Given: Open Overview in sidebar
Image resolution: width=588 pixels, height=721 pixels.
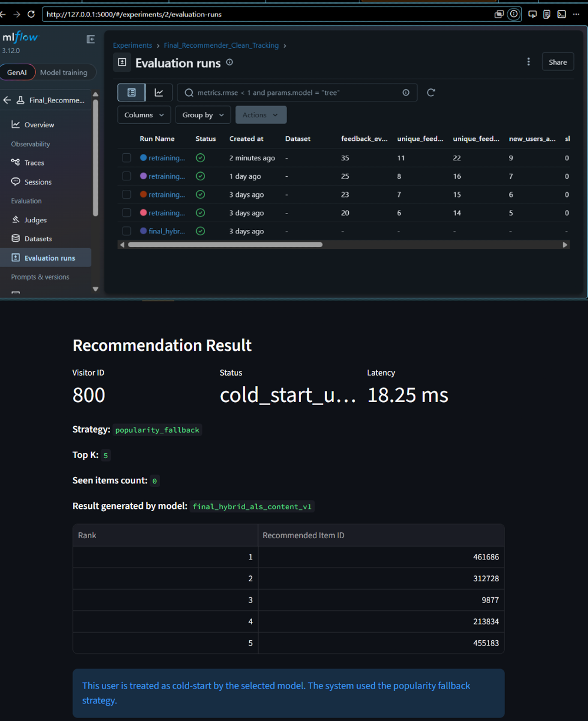Looking at the screenshot, I should 39,124.
